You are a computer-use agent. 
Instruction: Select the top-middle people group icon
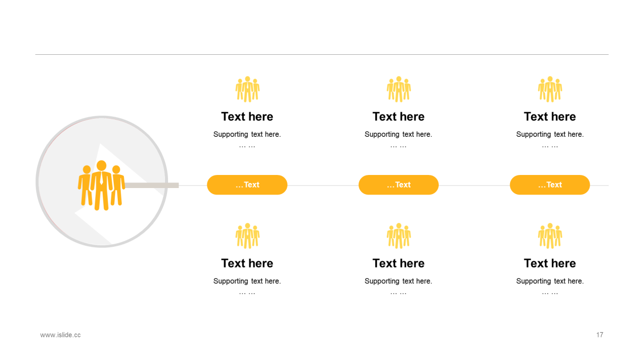pyautogui.click(x=398, y=89)
